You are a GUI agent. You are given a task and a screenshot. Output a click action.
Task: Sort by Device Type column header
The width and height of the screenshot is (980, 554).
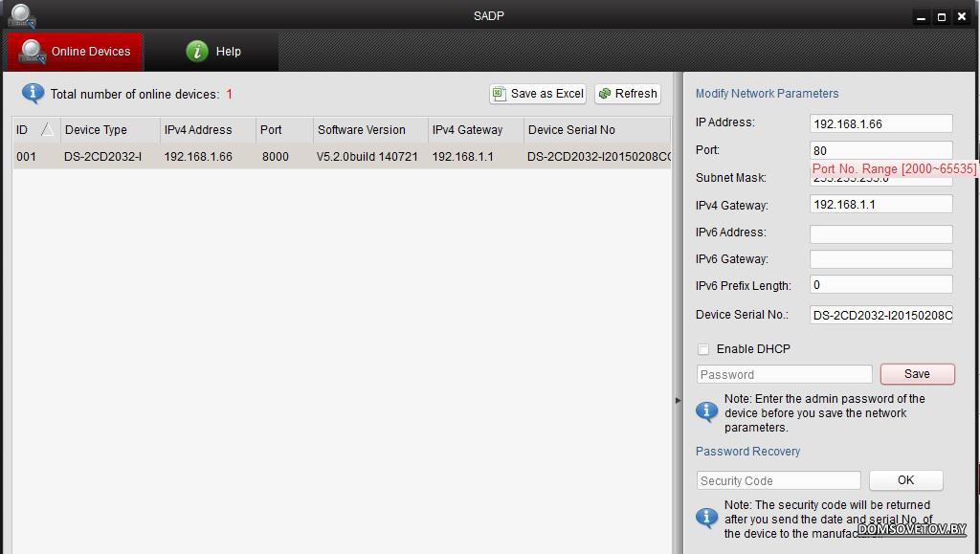click(110, 130)
